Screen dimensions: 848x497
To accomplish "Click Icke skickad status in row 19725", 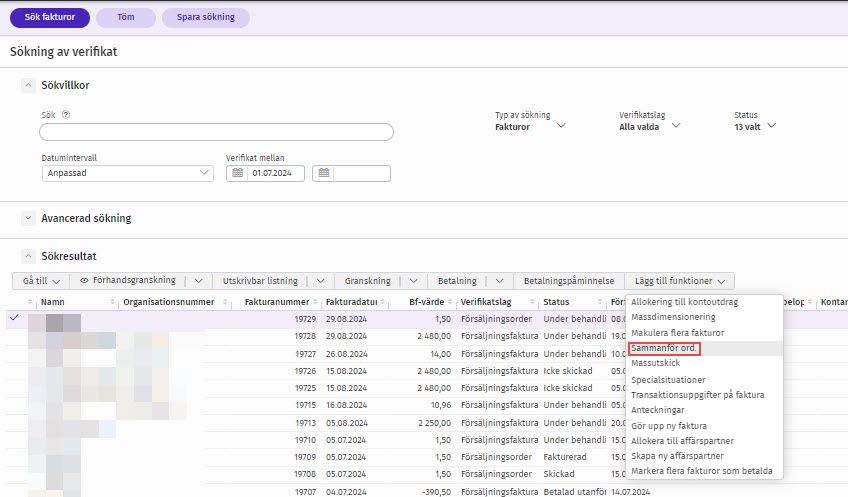I will 568,388.
